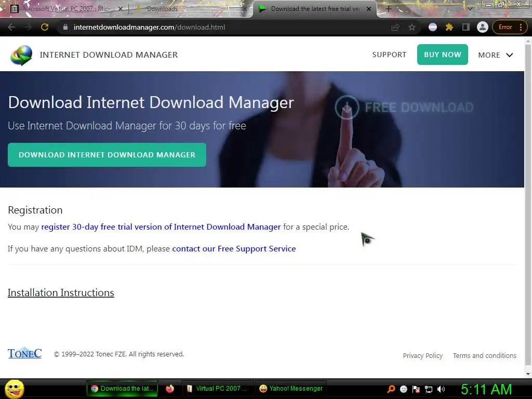Screen dimensions: 532x399
Task: Click the 5:11 AM clock
Action: coord(486,389)
